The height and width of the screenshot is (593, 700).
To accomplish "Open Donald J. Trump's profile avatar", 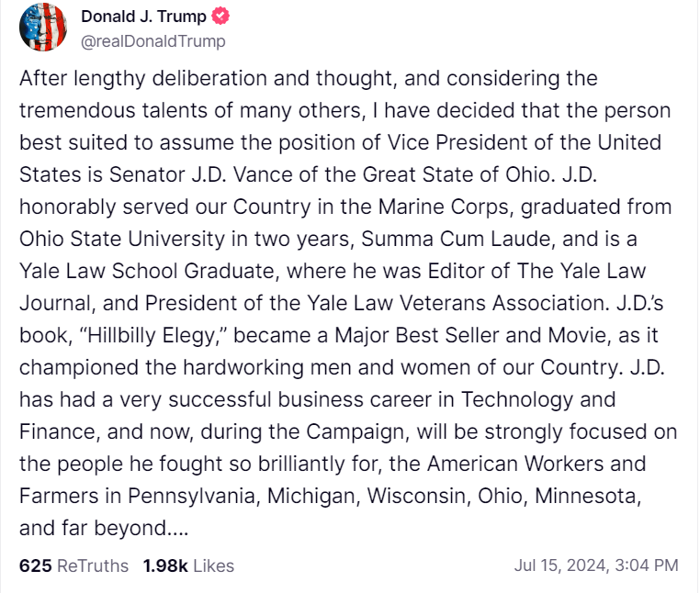I will (x=42, y=28).
